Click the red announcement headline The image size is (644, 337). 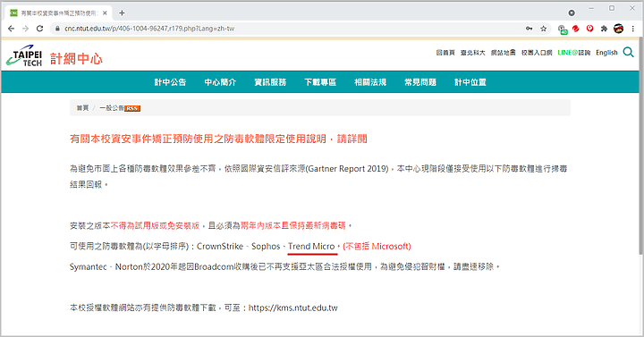(218, 139)
